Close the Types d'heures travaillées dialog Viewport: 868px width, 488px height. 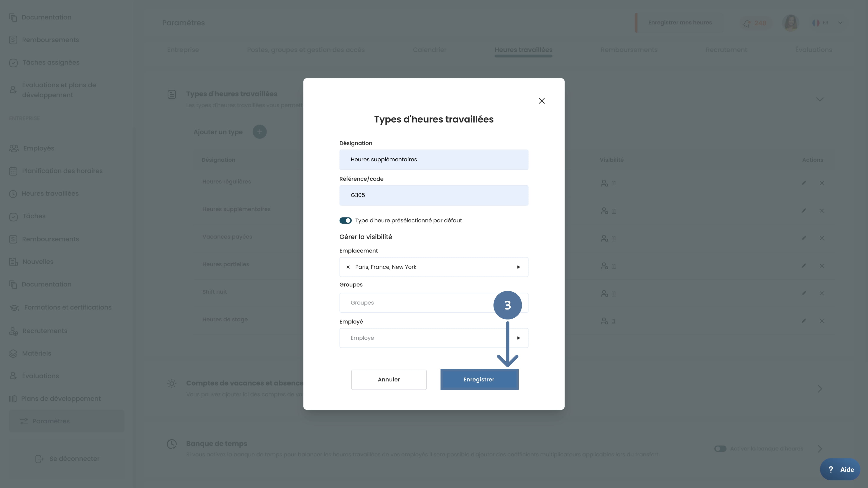[x=541, y=101]
